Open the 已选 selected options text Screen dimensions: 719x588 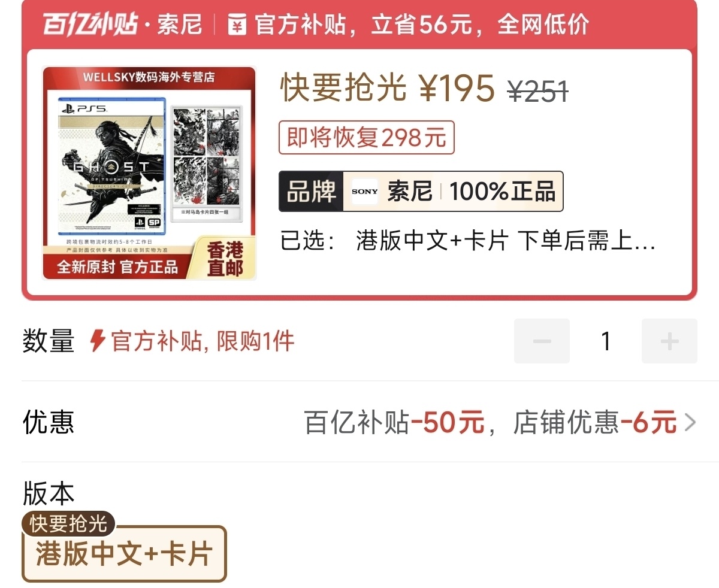[x=468, y=241]
